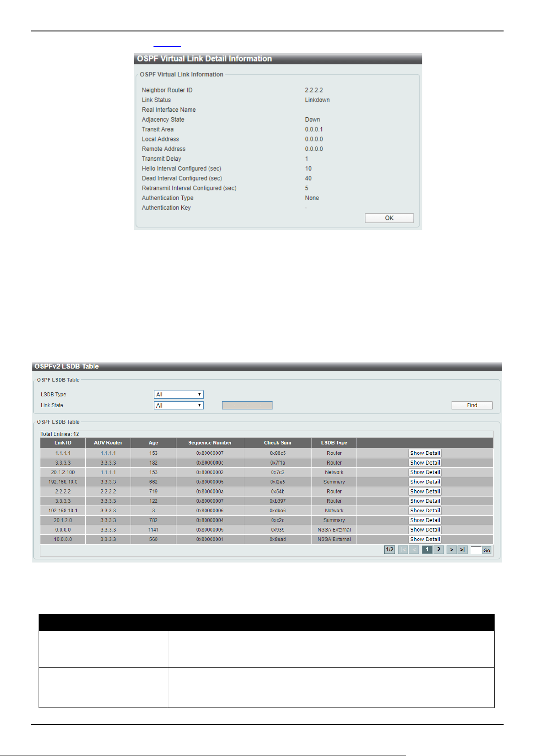Open the Link State dropdown
This screenshot has width=535, height=756.
pyautogui.click(x=179, y=405)
